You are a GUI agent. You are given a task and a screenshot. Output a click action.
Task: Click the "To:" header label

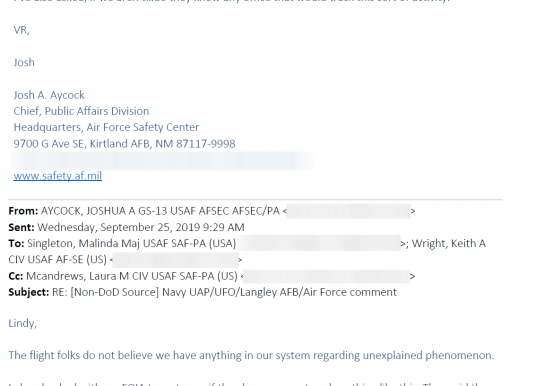(x=16, y=243)
